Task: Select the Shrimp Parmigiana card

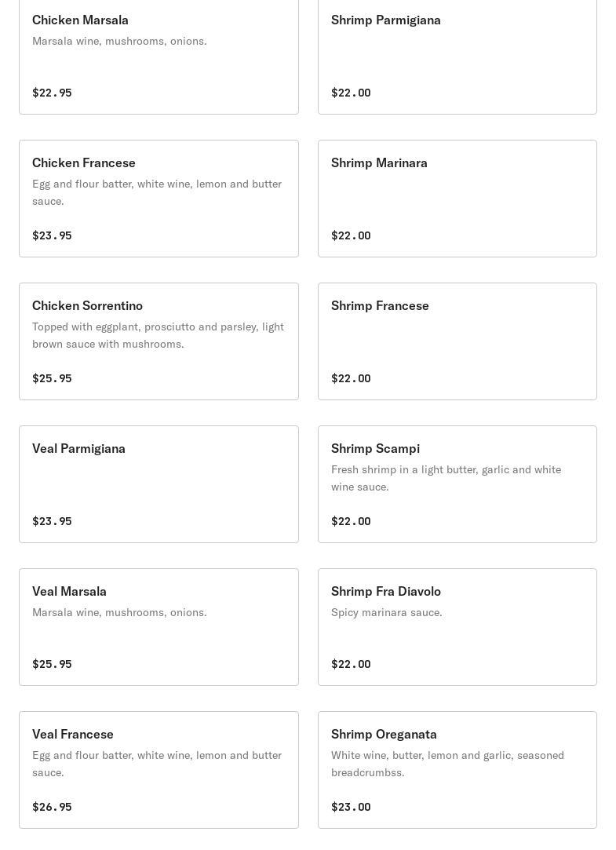Action: 385,20
